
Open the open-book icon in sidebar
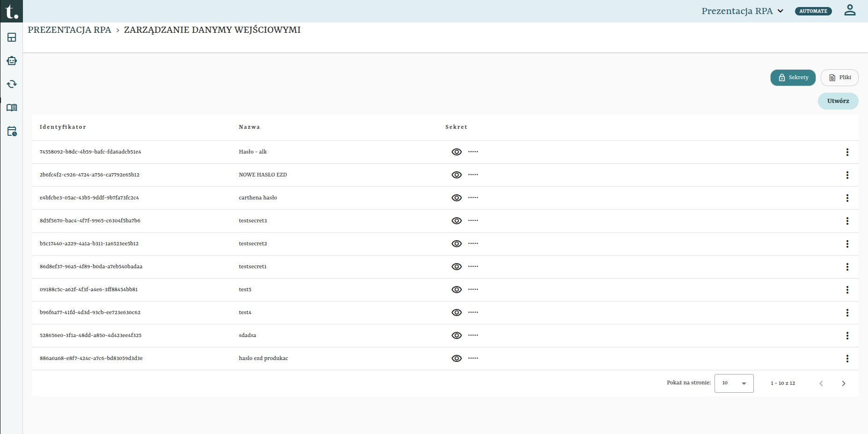click(x=12, y=108)
